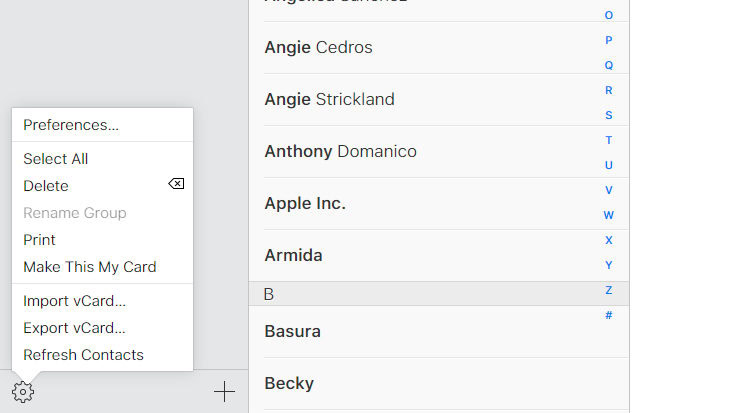Jump to letter R in index

pos(609,90)
